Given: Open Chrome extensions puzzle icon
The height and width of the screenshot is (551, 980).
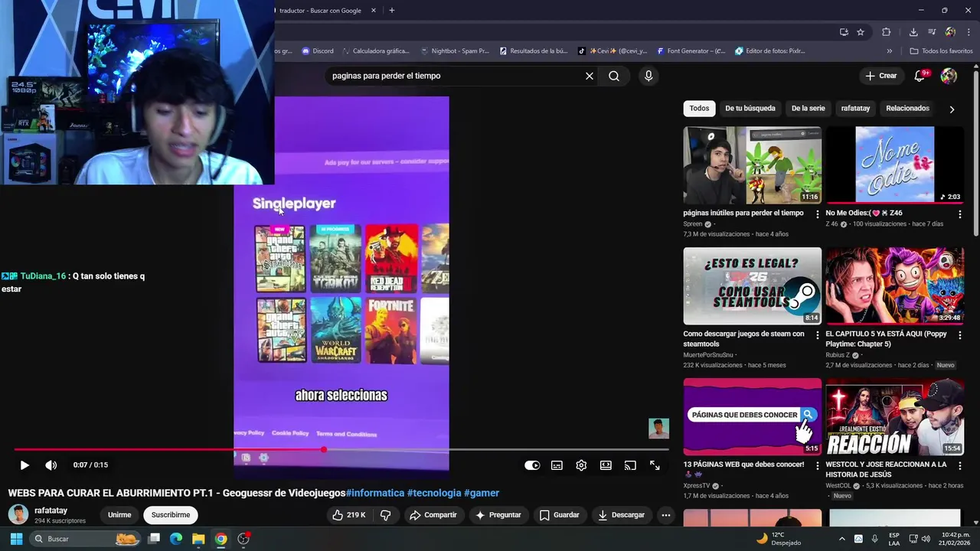Looking at the screenshot, I should 887,32.
